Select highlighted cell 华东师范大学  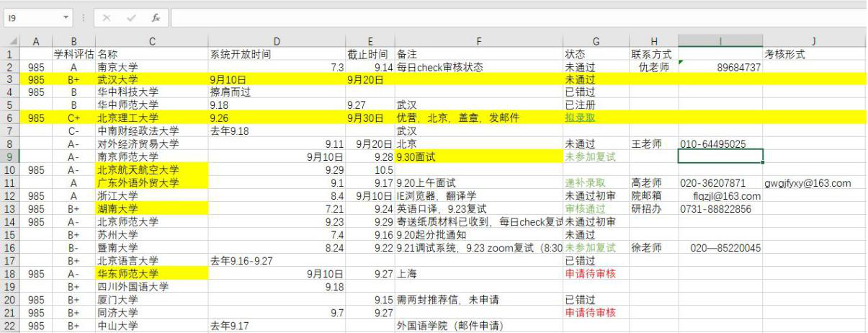152,274
